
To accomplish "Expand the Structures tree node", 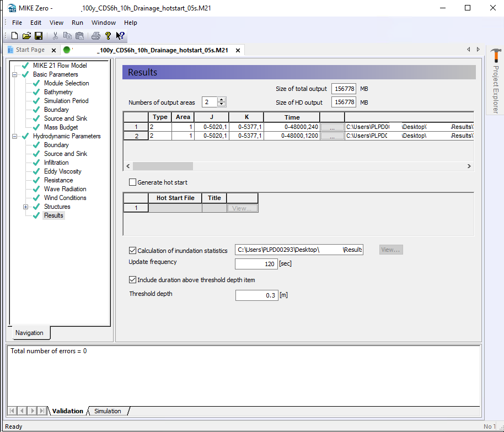I will click(25, 207).
